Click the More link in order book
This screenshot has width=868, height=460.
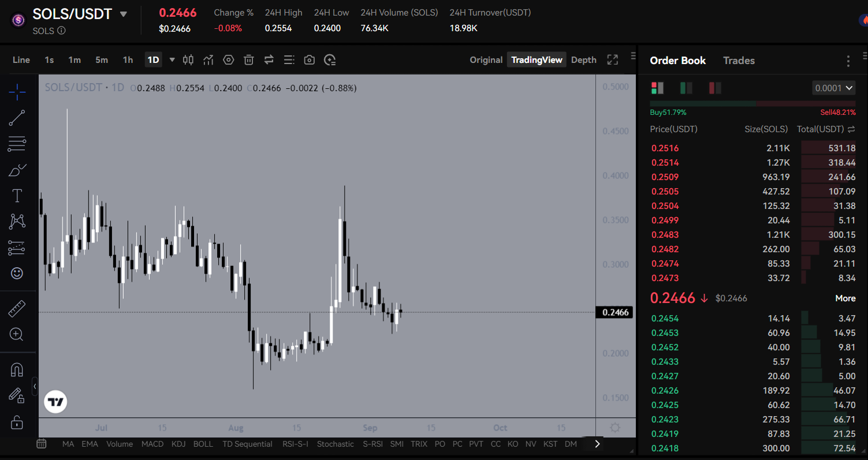tap(845, 298)
